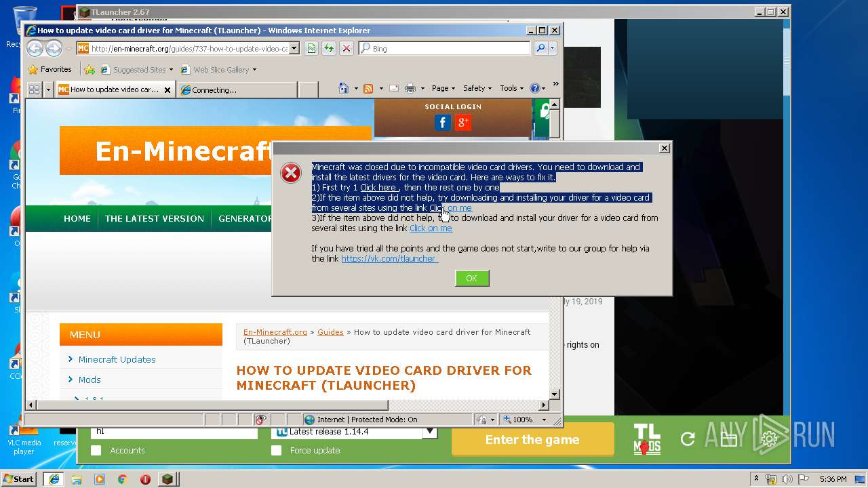Expand the Web Slice Gallery dropdown
The width and height of the screenshot is (868, 488).
(x=254, y=70)
